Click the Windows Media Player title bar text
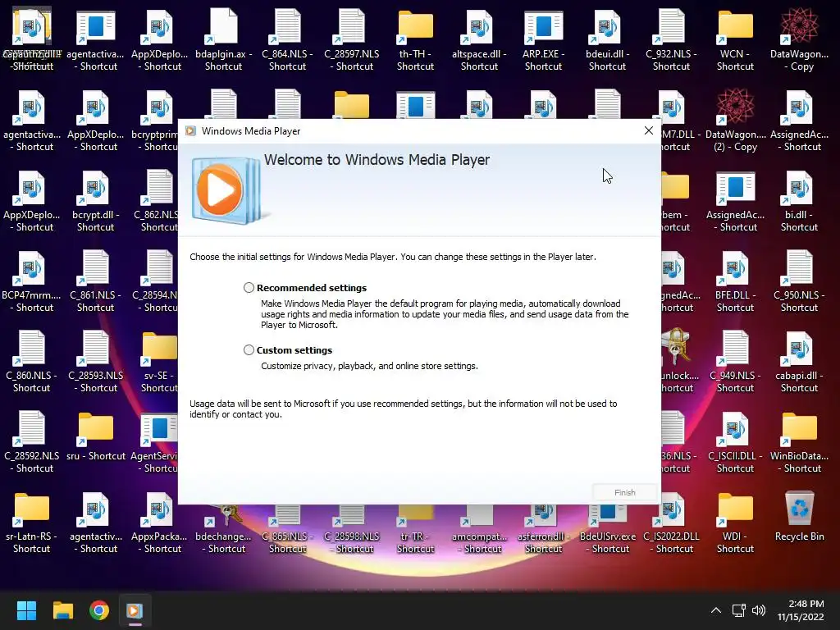 (x=251, y=131)
